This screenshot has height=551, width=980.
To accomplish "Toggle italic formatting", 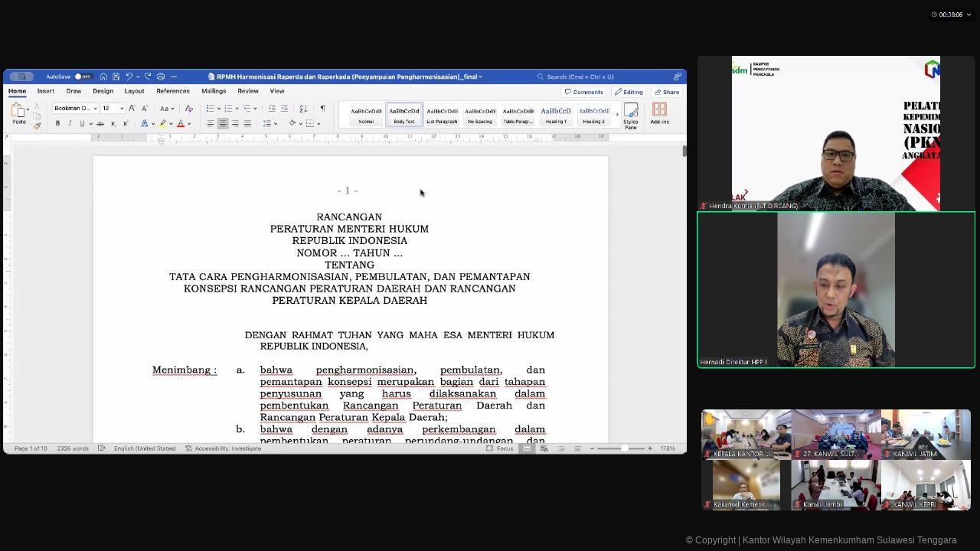I will [x=70, y=123].
